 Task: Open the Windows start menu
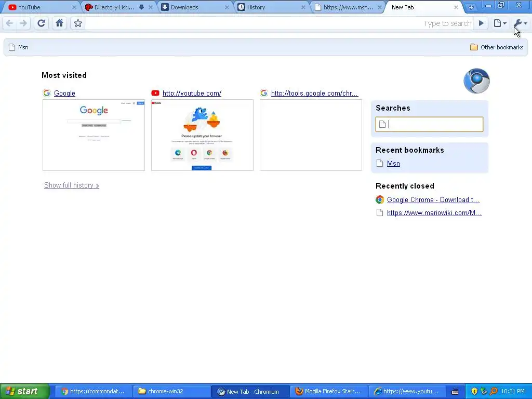click(x=24, y=391)
